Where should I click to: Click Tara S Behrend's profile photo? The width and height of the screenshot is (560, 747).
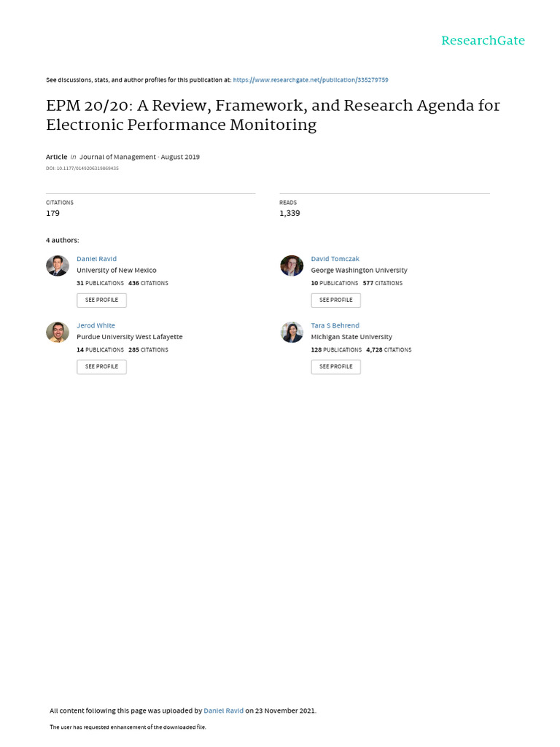(x=292, y=332)
